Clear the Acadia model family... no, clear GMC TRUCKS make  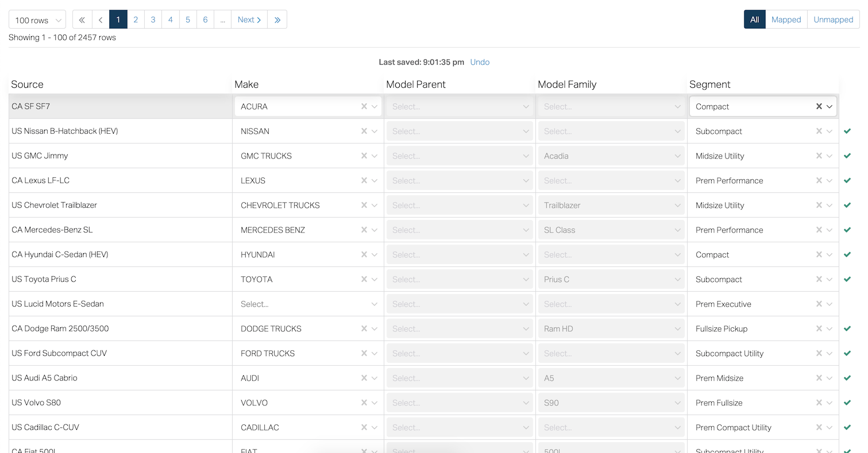click(x=364, y=156)
